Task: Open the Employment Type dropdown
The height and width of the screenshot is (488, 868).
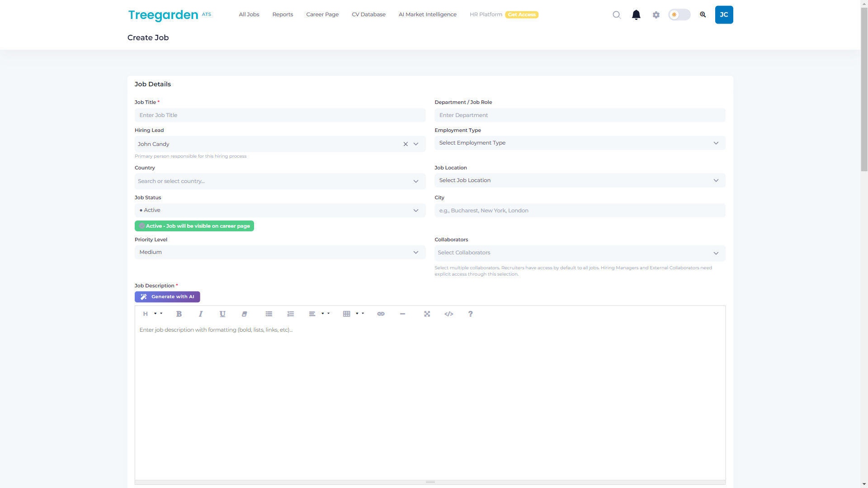Action: (580, 143)
